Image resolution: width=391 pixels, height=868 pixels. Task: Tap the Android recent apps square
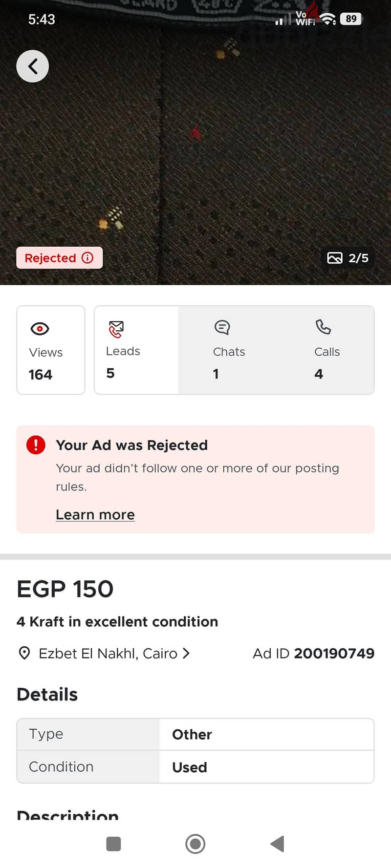point(113,844)
